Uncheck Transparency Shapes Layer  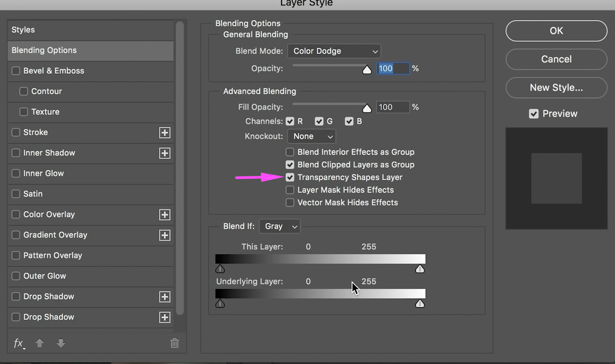(x=290, y=177)
